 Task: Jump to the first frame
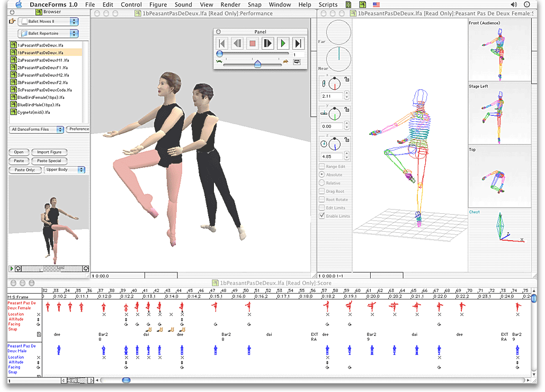pyautogui.click(x=222, y=43)
